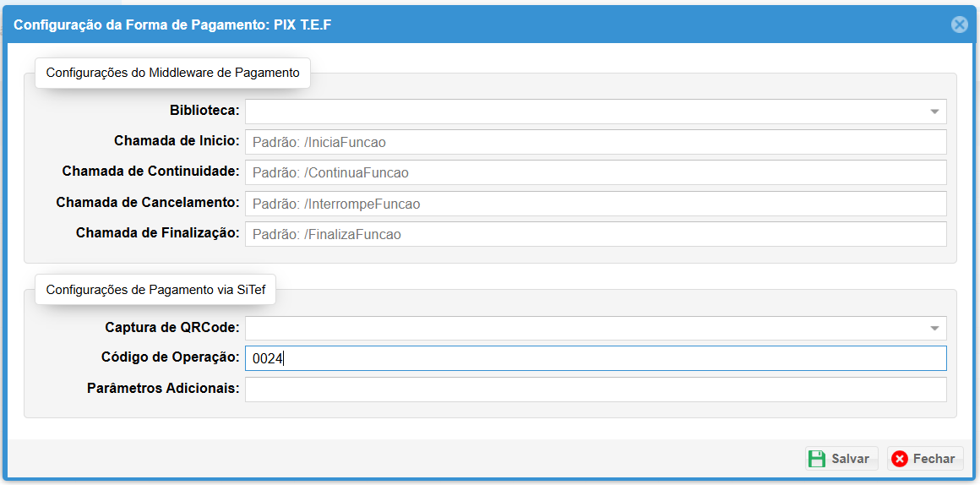Click the Configurações do Middleware de Pagamento legend
Viewport: 980px width, 485px height.
click(172, 73)
